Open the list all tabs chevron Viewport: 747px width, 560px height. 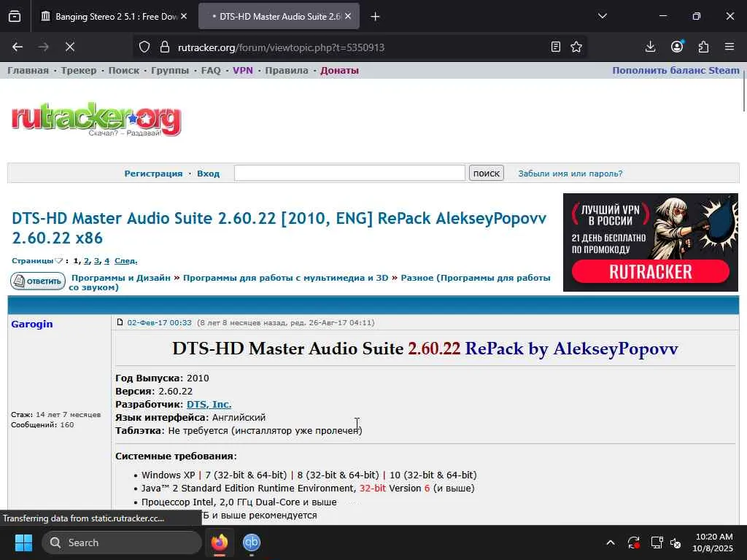(602, 16)
